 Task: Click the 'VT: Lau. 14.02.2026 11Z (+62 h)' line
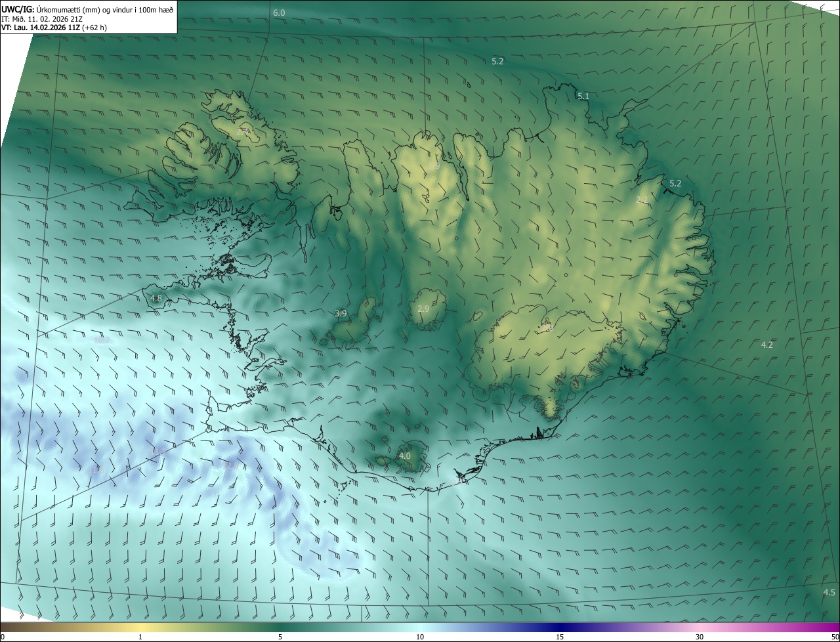pyautogui.click(x=54, y=28)
